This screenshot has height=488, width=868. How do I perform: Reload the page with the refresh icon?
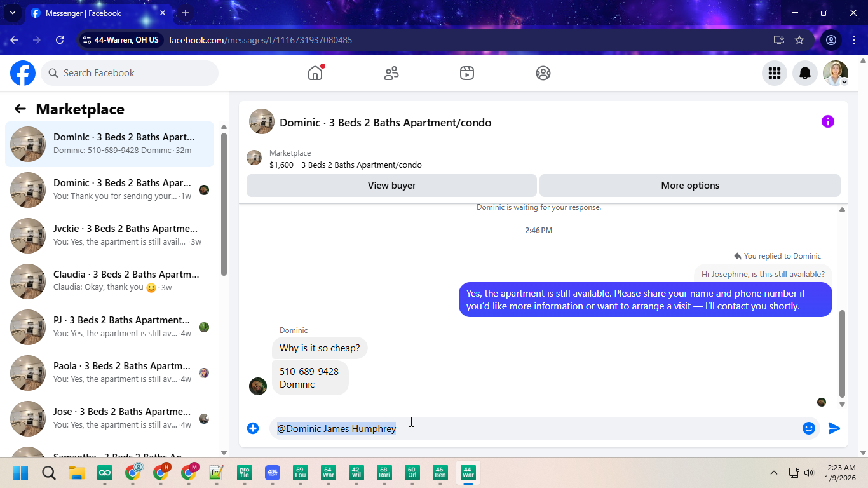60,40
